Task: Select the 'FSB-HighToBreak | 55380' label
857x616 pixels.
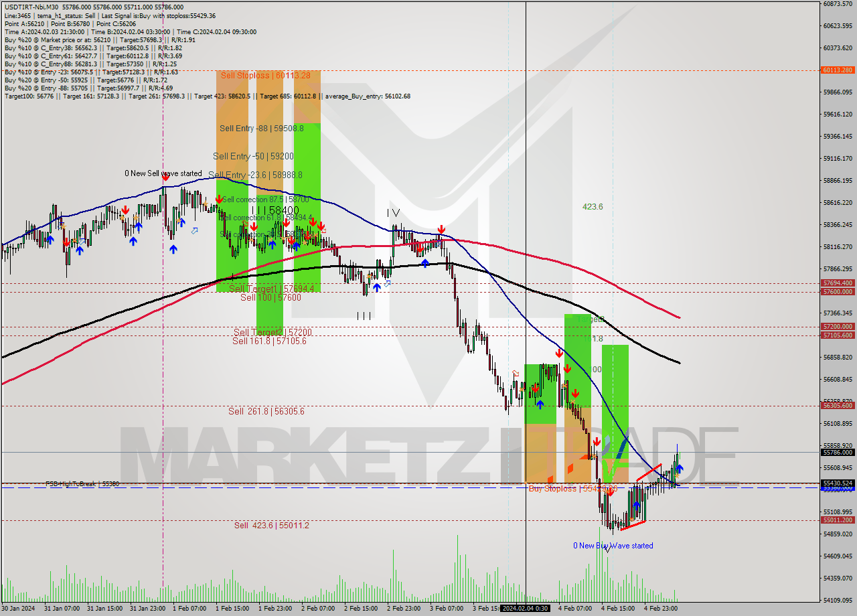Action: (82, 483)
